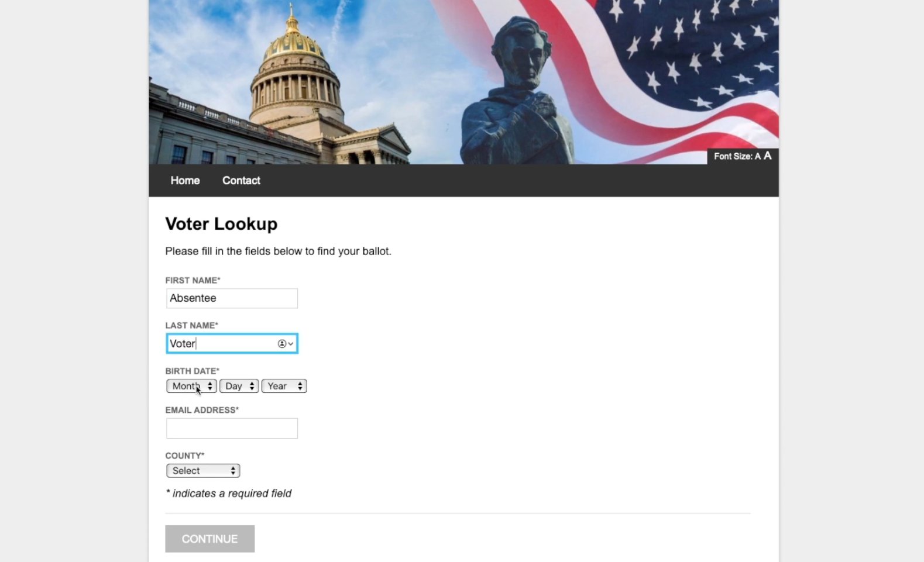Open the autofill contact icon in Last Name
The image size is (924, 562).
tap(285, 344)
